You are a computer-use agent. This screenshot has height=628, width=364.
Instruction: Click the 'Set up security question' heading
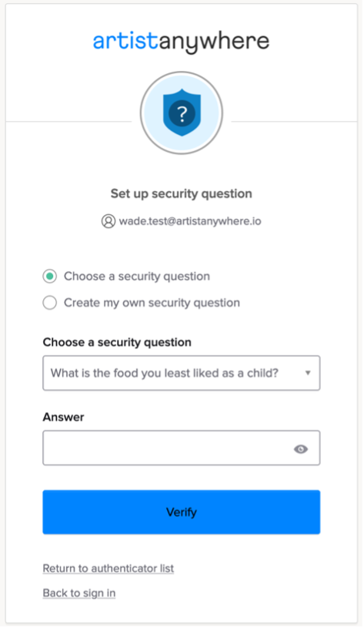coord(181,194)
